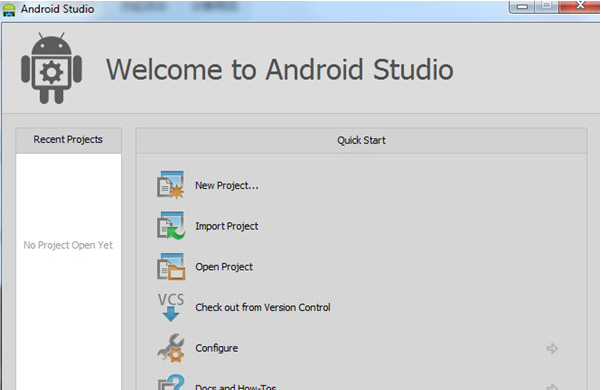The height and width of the screenshot is (390, 601).
Task: Open the Configure option
Action: pos(217,348)
